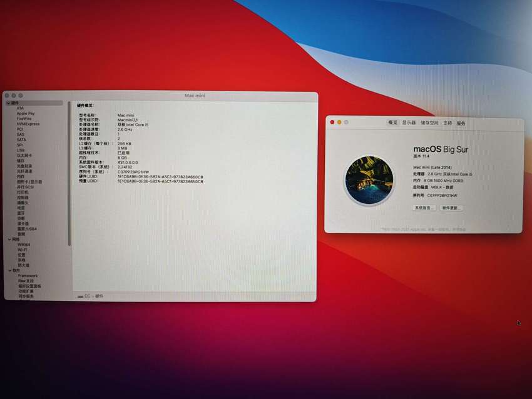The width and height of the screenshot is (532, 399).
Task: Collapse the 硬件 (Hardware) section
Action: click(8, 103)
